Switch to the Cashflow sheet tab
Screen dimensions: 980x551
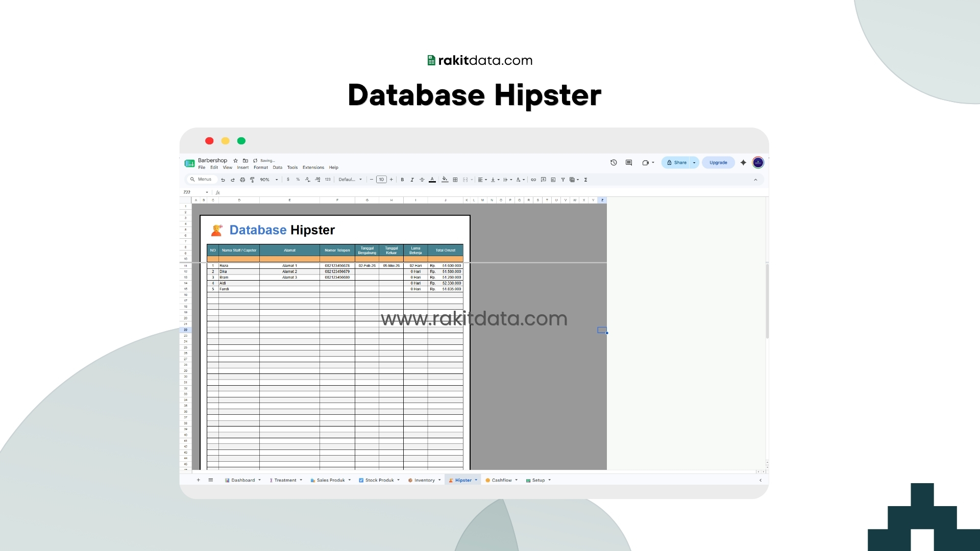[x=502, y=480]
